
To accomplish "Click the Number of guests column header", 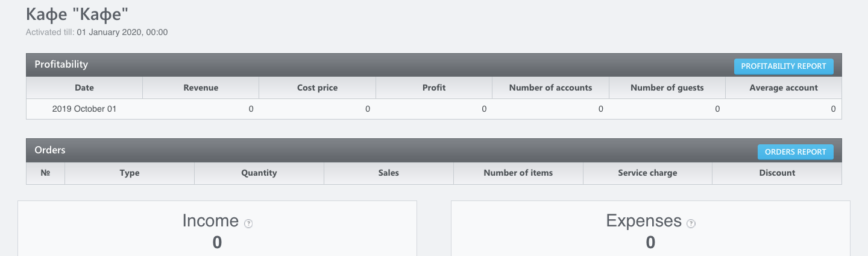I will click(667, 88).
